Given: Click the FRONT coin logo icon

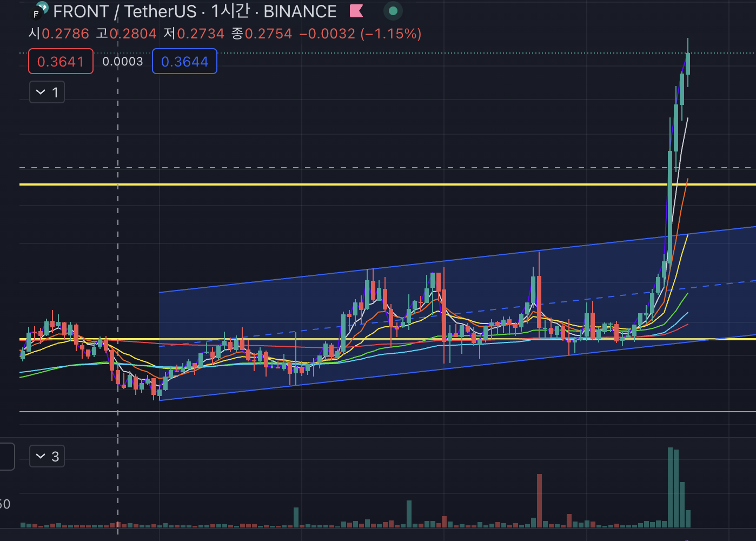Looking at the screenshot, I should pos(39,11).
